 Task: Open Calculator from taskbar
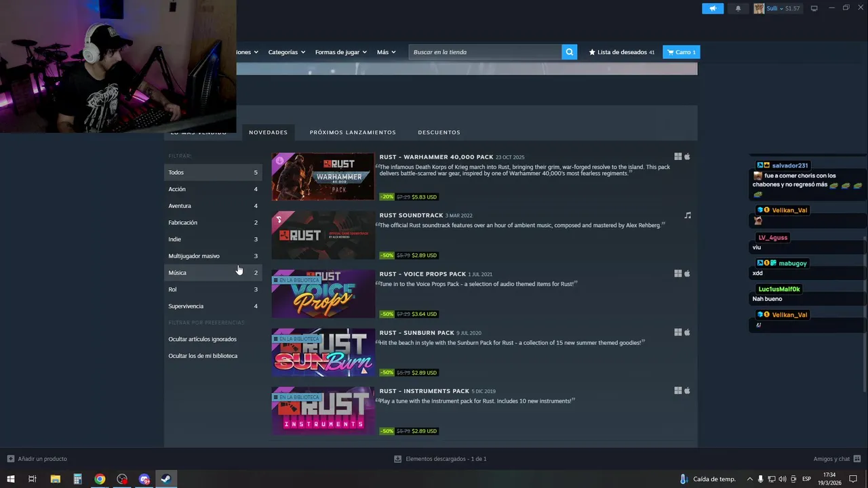[x=77, y=479]
